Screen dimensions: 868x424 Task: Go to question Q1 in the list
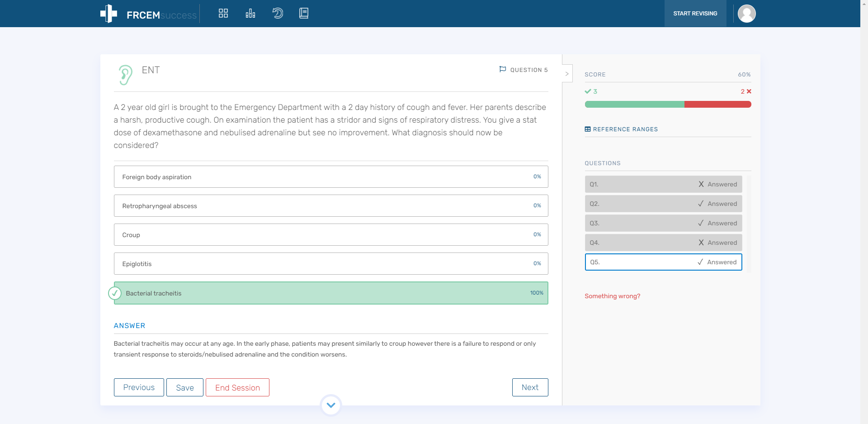click(x=663, y=184)
